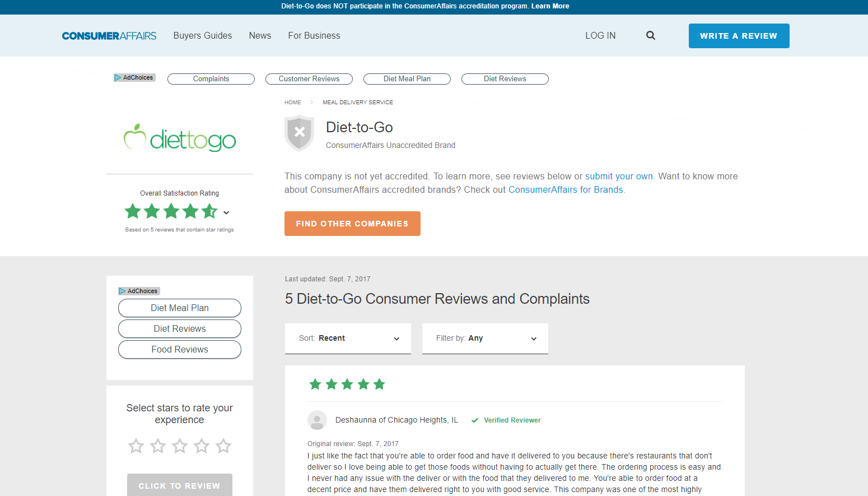Click the HOME breadcrumb

coord(292,103)
